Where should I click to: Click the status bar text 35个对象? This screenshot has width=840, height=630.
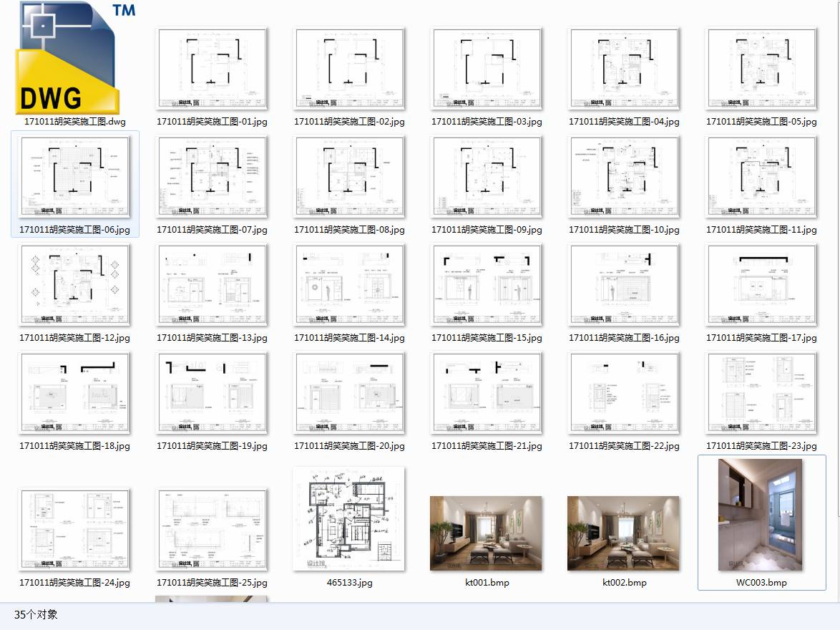[x=35, y=614]
